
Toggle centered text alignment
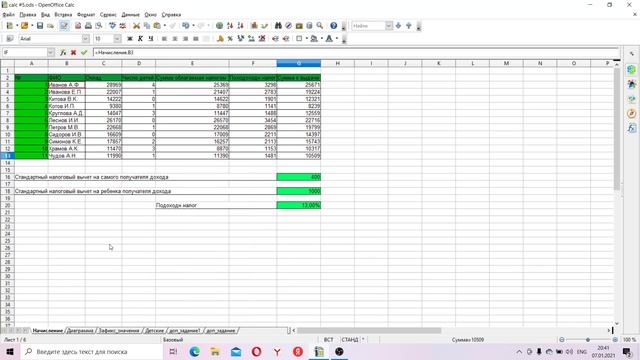pos(175,38)
